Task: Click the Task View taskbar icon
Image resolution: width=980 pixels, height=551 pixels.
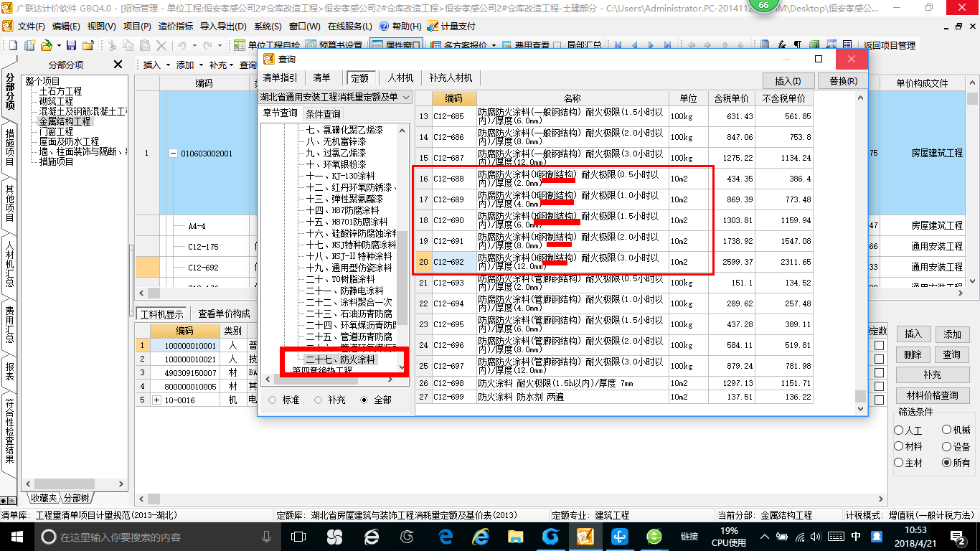Action: (299, 536)
